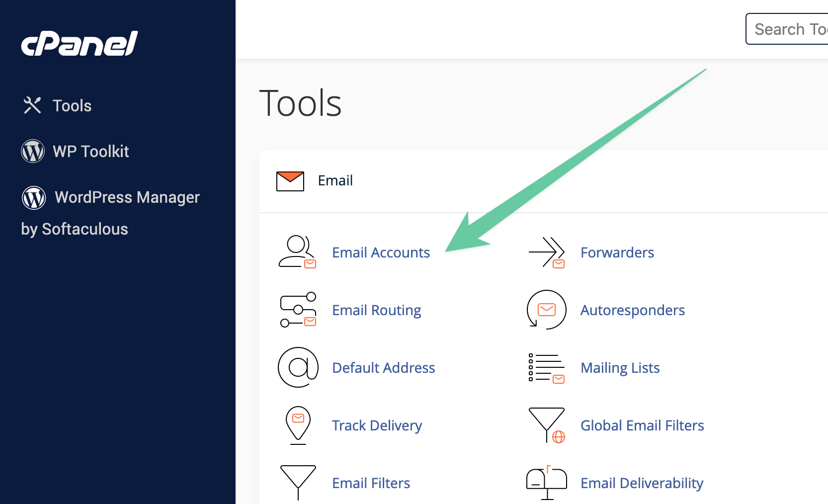
Task: Click the Global Email Filters funnel icon
Action: click(x=546, y=425)
